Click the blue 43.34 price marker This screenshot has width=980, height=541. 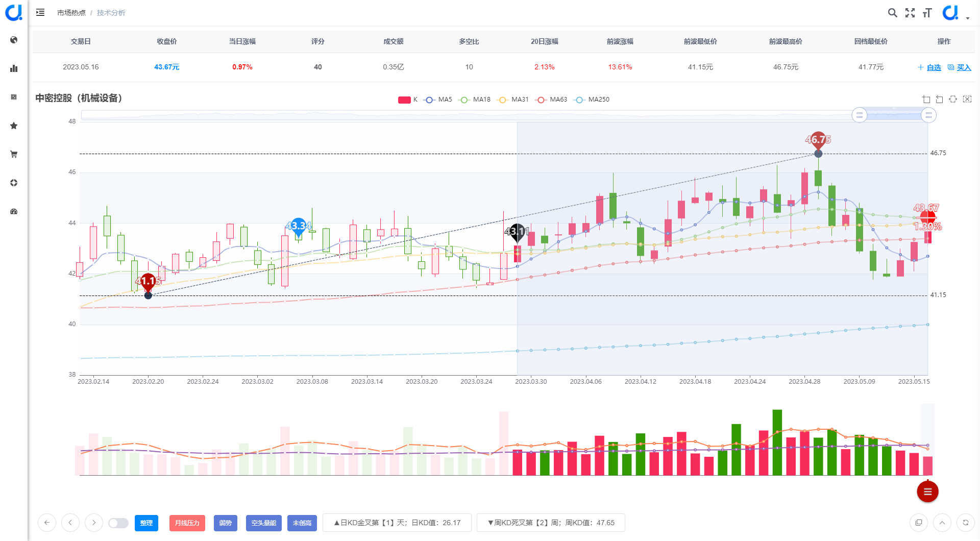coord(298,227)
